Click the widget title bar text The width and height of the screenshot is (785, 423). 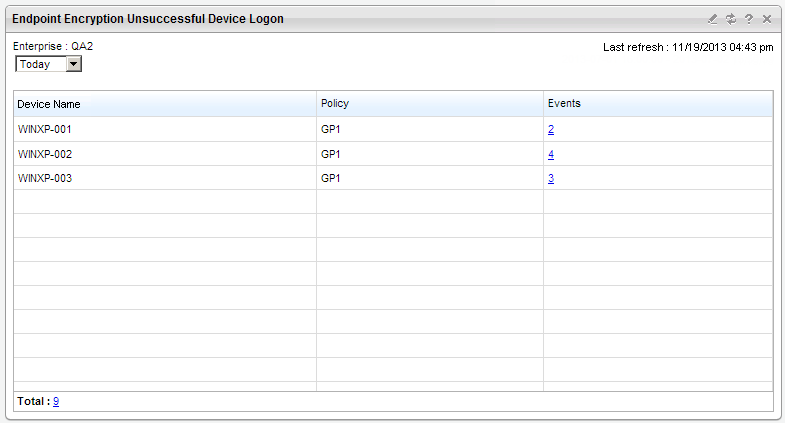pos(147,19)
